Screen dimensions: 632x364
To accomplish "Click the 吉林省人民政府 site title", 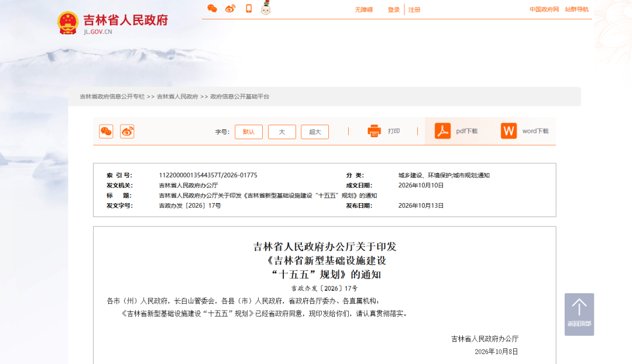I will coord(125,20).
